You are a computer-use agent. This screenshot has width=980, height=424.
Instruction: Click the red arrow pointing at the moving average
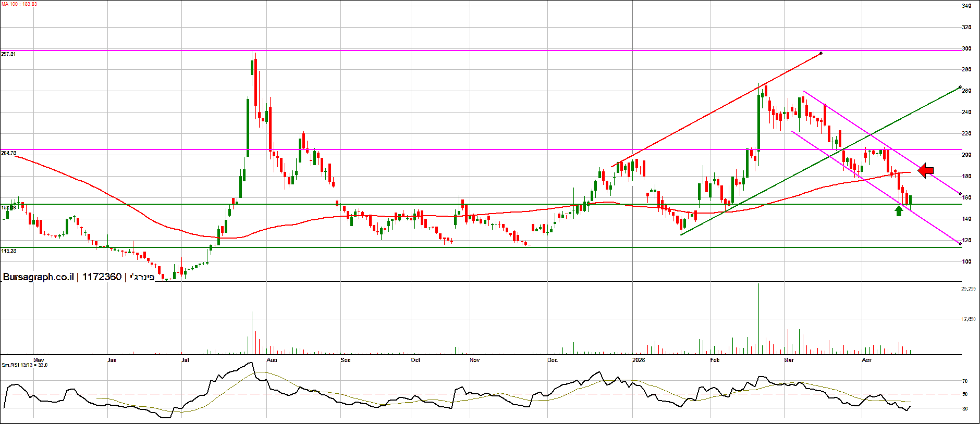tap(926, 170)
